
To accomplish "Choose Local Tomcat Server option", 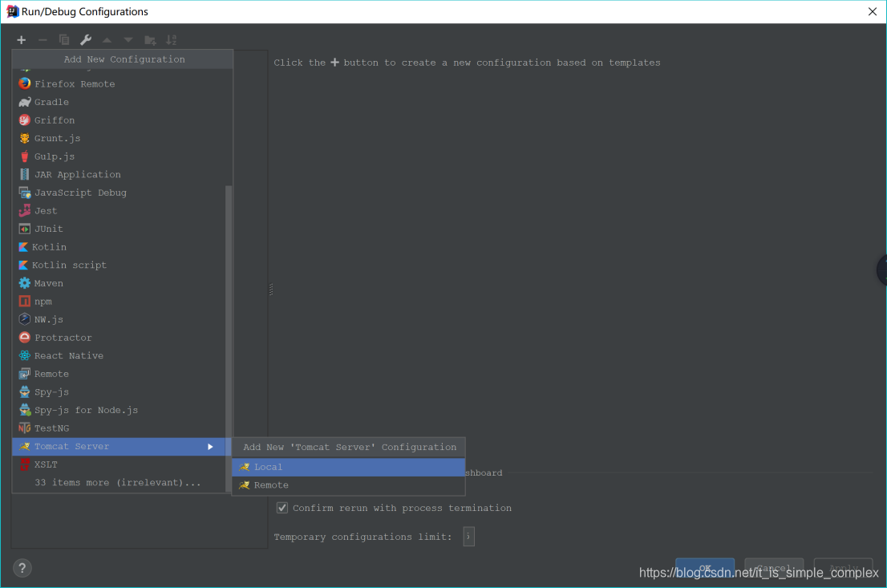I will [x=348, y=467].
